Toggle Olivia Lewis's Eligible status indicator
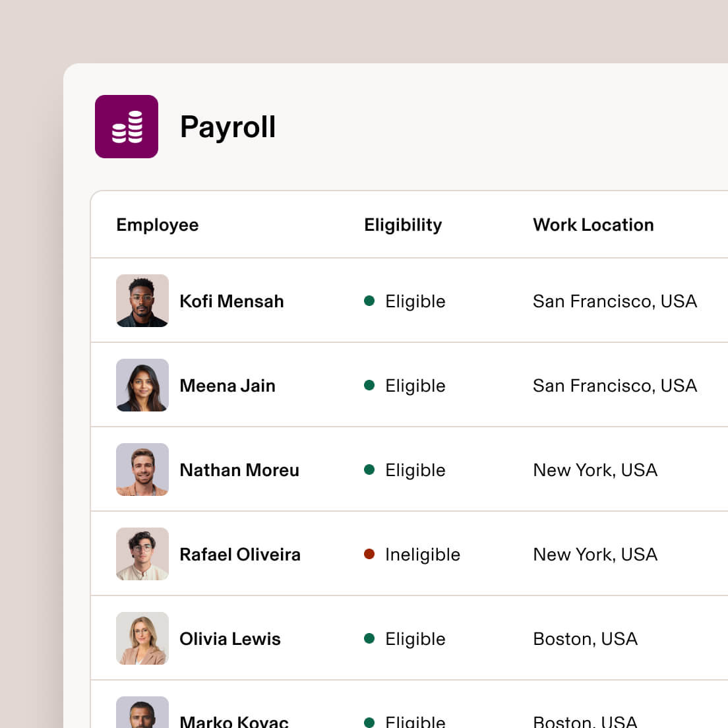 [370, 638]
